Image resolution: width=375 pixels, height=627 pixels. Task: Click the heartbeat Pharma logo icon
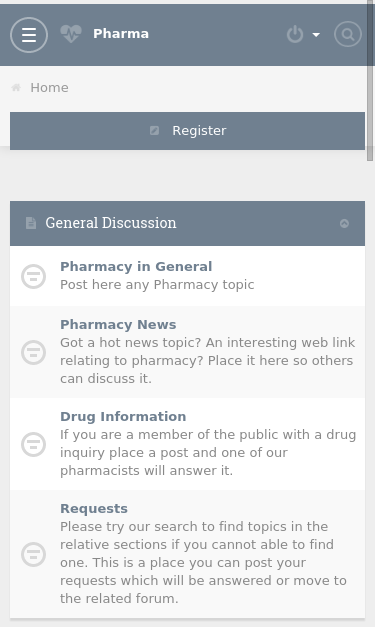pos(71,34)
